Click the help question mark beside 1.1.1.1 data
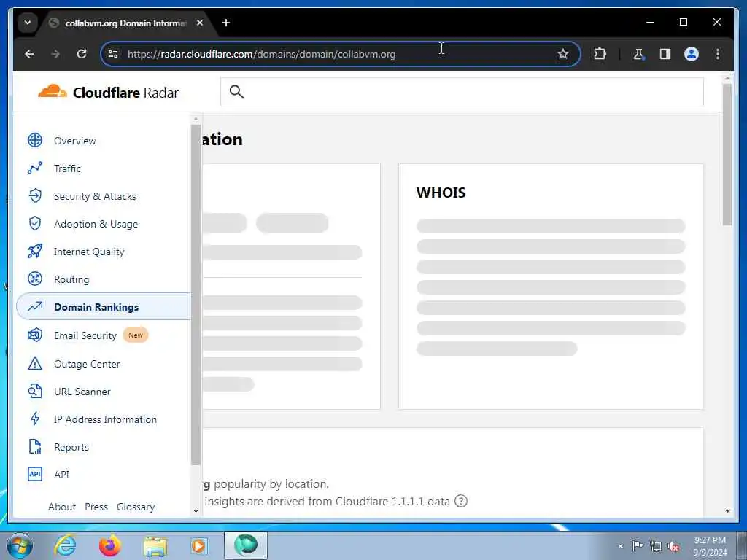The height and width of the screenshot is (560, 747). [x=461, y=502]
